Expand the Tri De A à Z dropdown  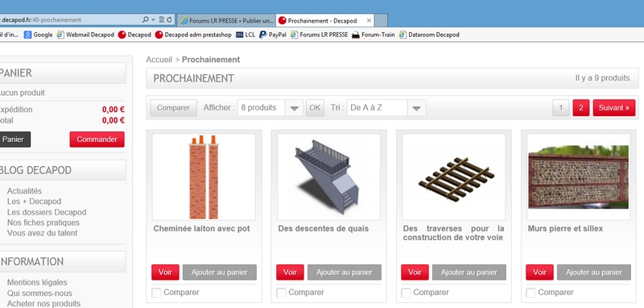click(416, 108)
